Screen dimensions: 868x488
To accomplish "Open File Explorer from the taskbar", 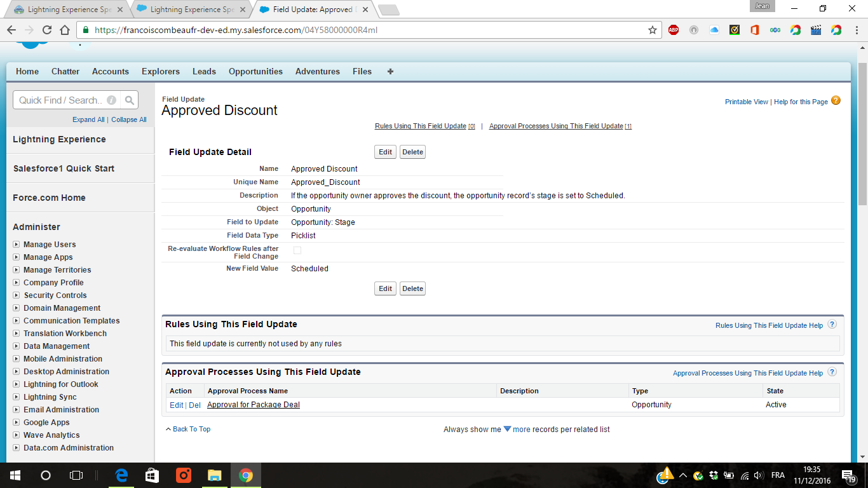I will coord(215,475).
